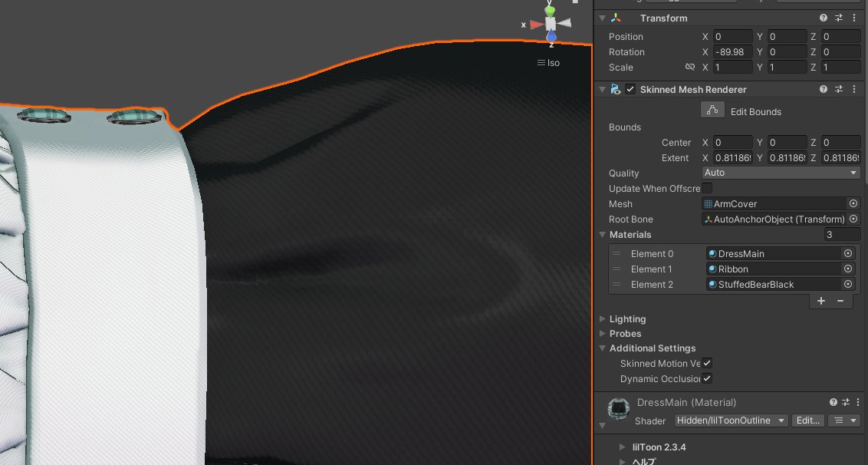Toggle Dynamic Occlusion checkbox
Screen dimensions: 868x465
[707, 378]
